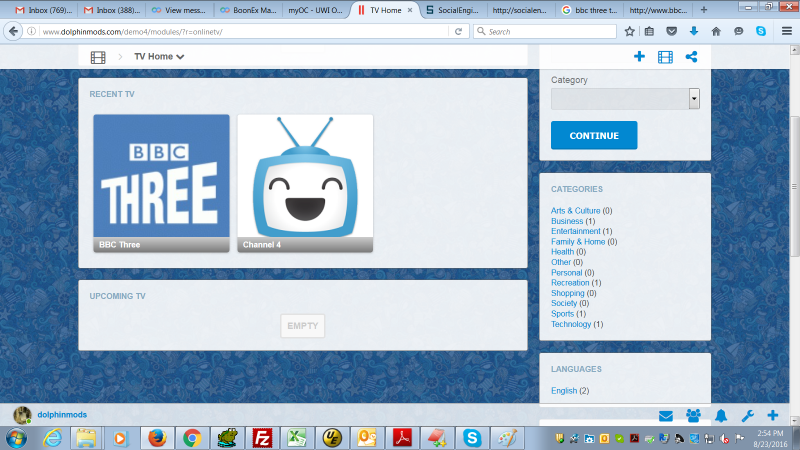This screenshot has height=450, width=800.
Task: Click the browser back arrow button
Action: pyautogui.click(x=13, y=32)
